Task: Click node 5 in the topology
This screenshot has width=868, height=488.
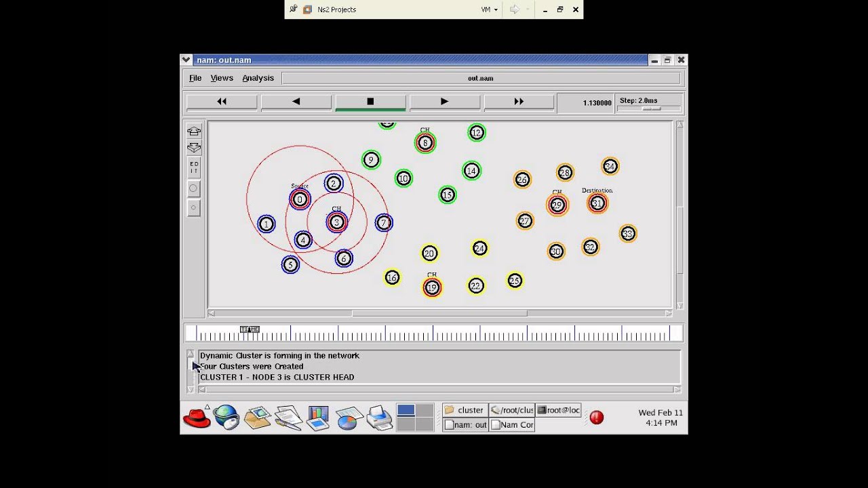Action: [290, 265]
